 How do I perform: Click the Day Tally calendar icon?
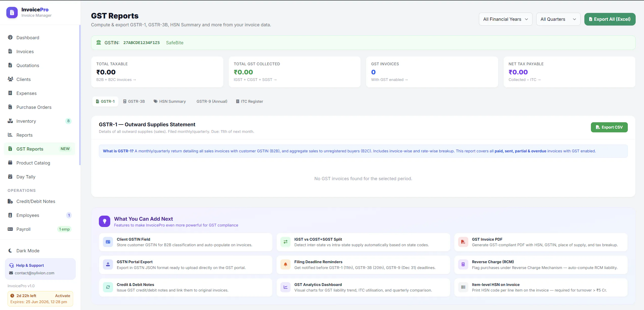coord(10,177)
